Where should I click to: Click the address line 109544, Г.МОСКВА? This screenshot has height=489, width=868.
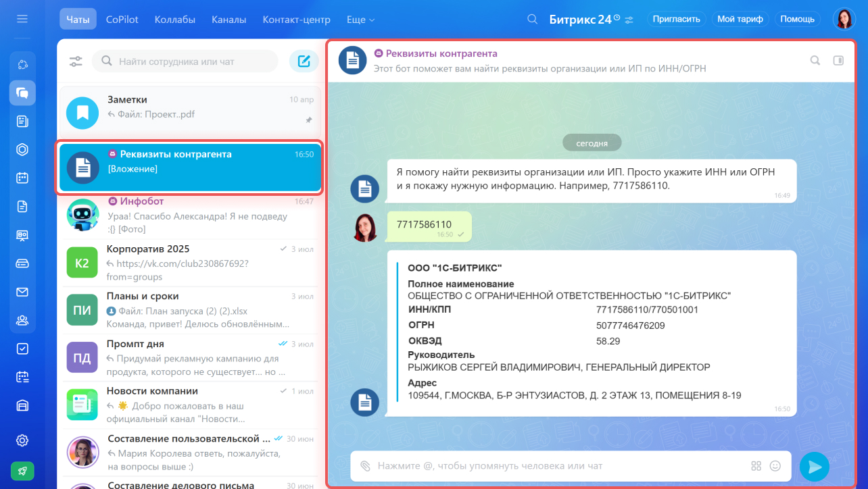click(x=575, y=395)
